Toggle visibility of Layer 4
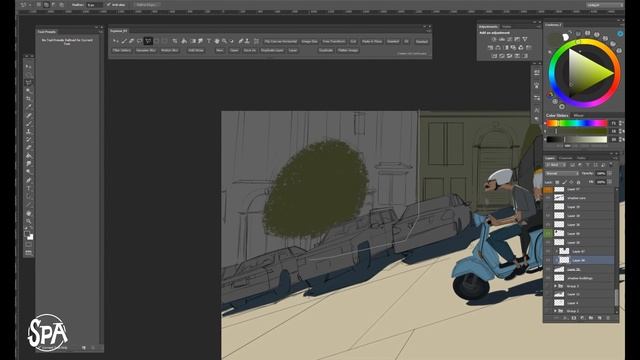 [x=548, y=303]
